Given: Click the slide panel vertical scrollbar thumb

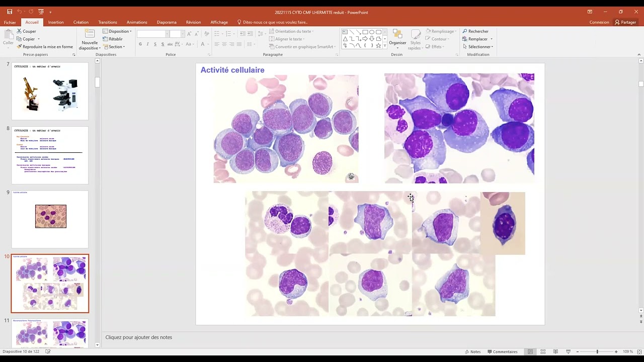Looking at the screenshot, I should coord(98,82).
